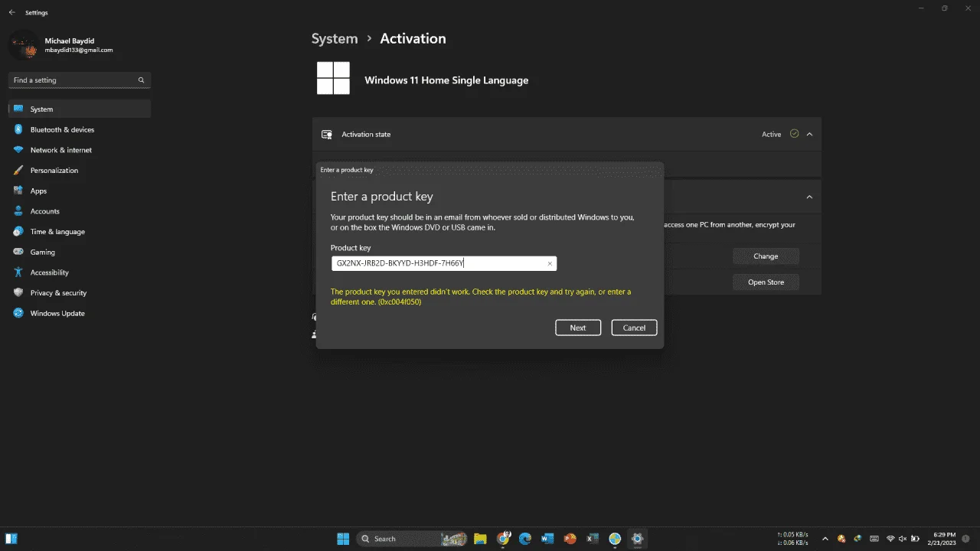Collapse the Activation state section
The image size is (980, 551).
[x=809, y=134]
